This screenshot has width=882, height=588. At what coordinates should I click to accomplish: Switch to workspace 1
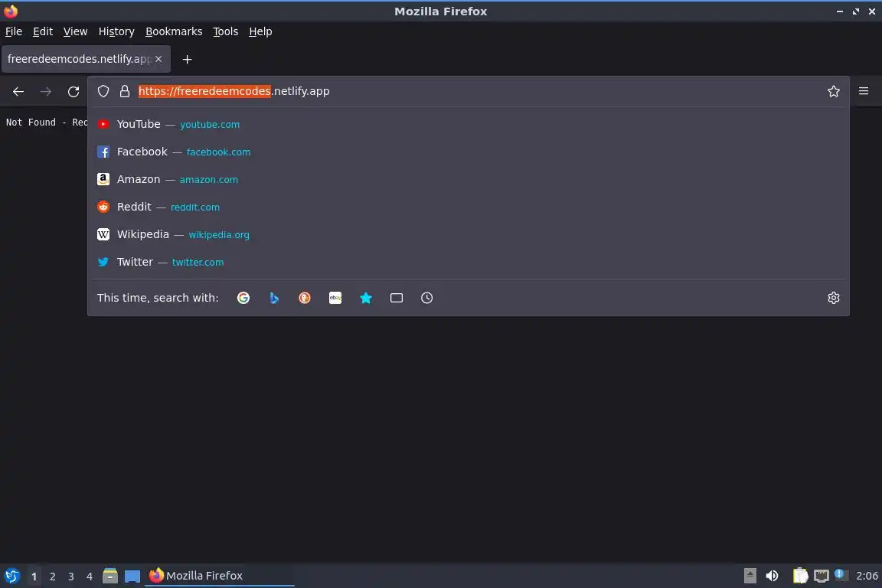coord(34,577)
